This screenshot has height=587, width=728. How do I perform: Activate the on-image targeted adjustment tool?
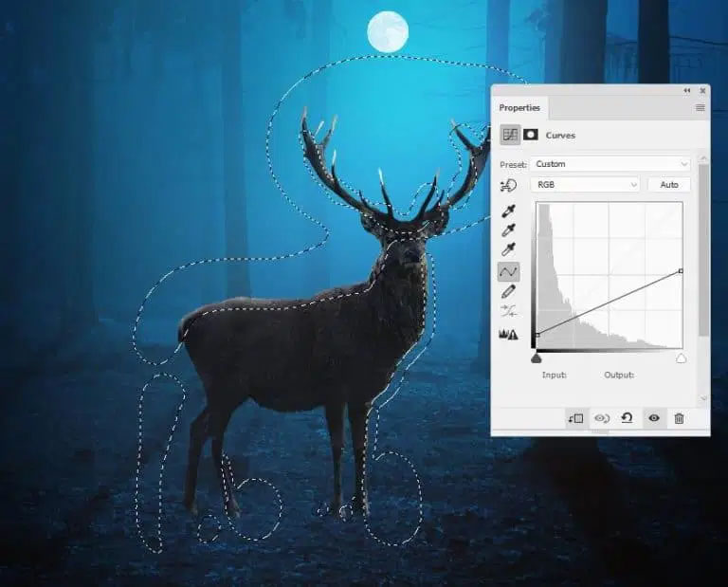[x=509, y=186]
